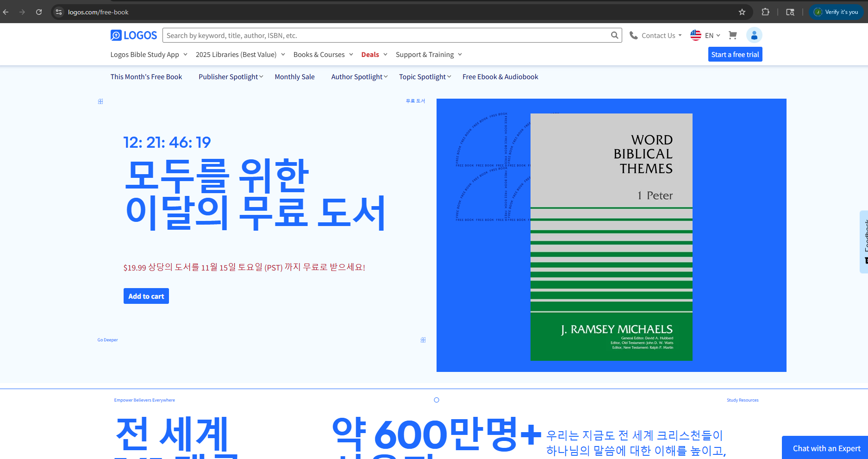The width and height of the screenshot is (868, 459).
Task: Open the Feedback side tab
Action: pyautogui.click(x=864, y=242)
